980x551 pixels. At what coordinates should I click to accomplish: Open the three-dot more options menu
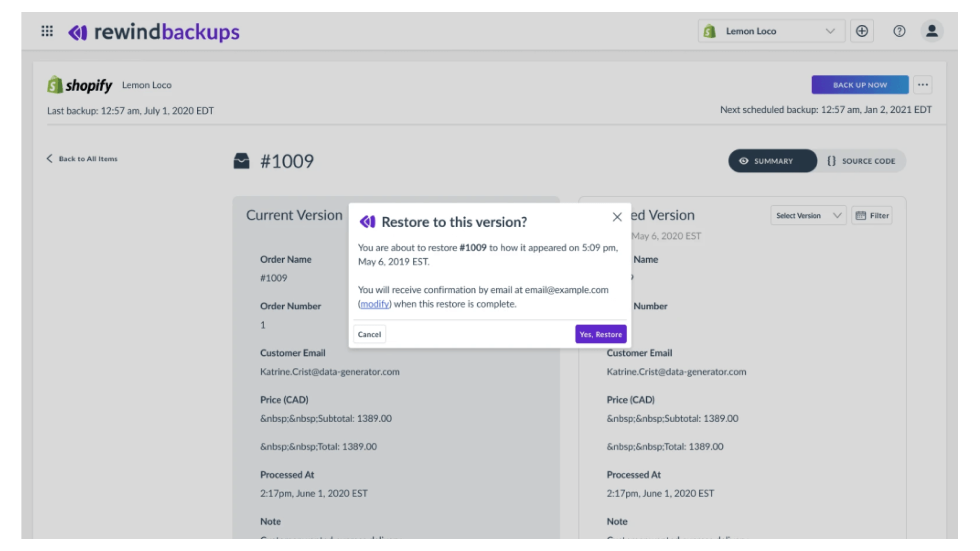(x=923, y=85)
